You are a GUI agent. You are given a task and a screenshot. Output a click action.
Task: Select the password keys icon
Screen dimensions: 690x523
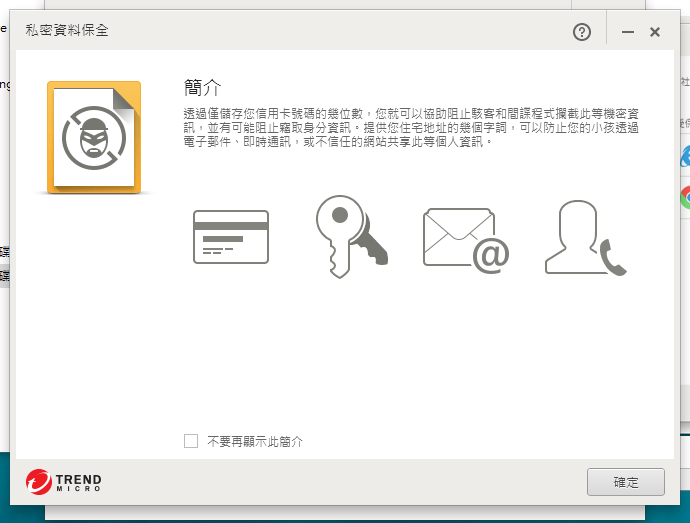[x=351, y=236]
